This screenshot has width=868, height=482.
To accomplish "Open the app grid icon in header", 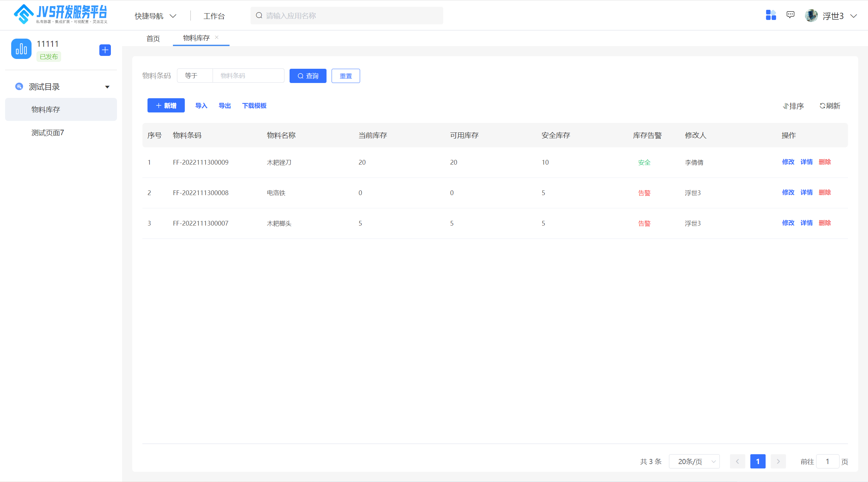I will click(771, 15).
